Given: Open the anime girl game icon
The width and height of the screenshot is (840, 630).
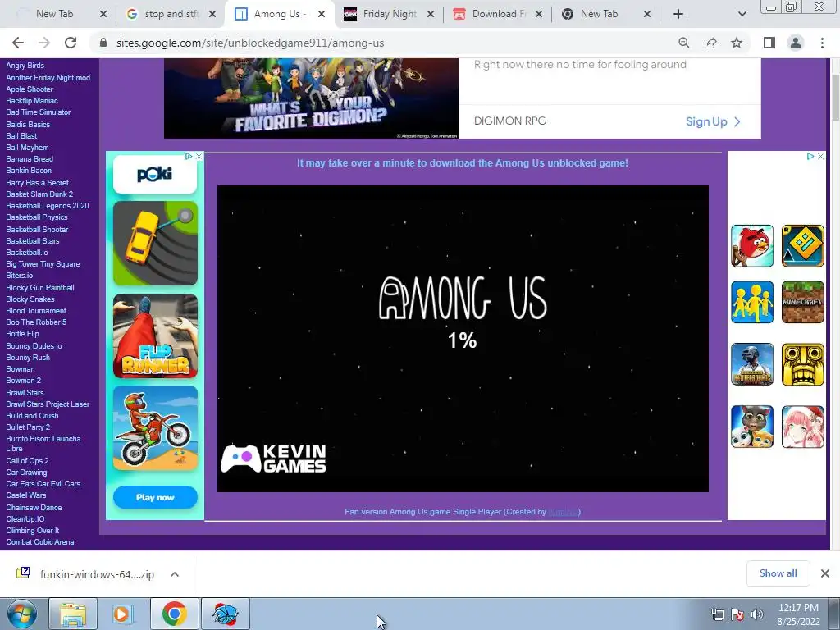Looking at the screenshot, I should 802,427.
